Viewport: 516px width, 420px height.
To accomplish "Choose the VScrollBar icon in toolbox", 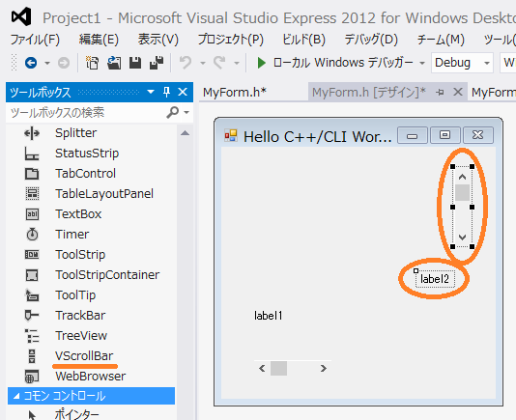I will [x=32, y=356].
